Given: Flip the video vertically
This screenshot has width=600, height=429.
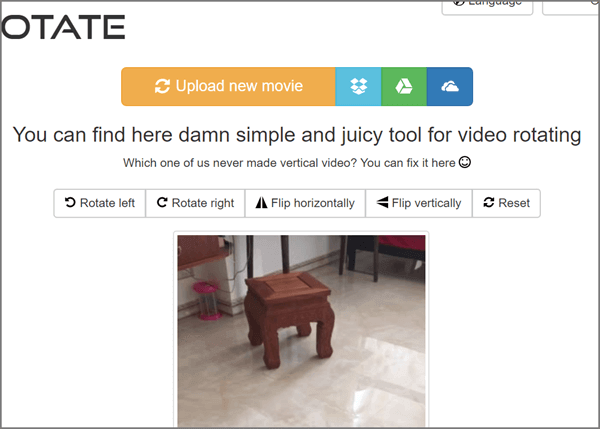Looking at the screenshot, I should point(419,203).
